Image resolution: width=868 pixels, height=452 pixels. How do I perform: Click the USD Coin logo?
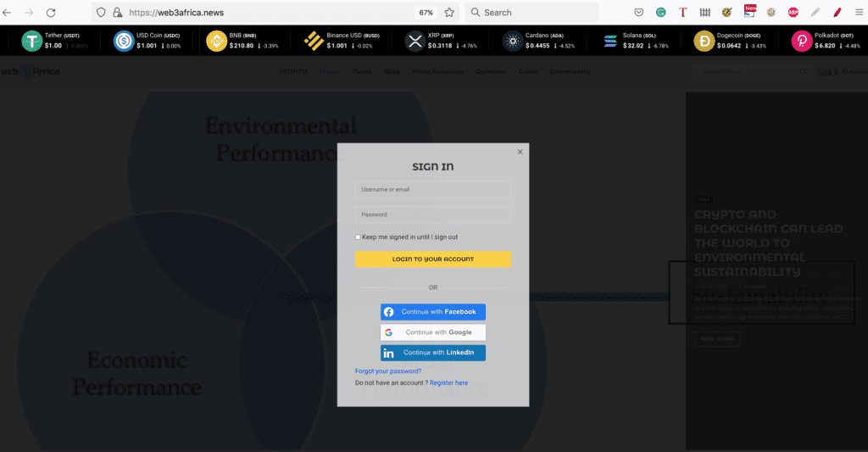[124, 41]
